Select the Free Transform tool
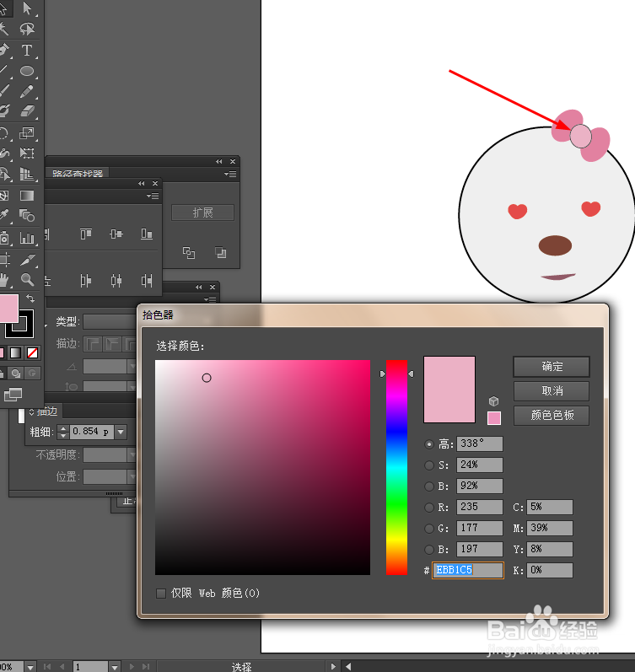 (x=27, y=153)
